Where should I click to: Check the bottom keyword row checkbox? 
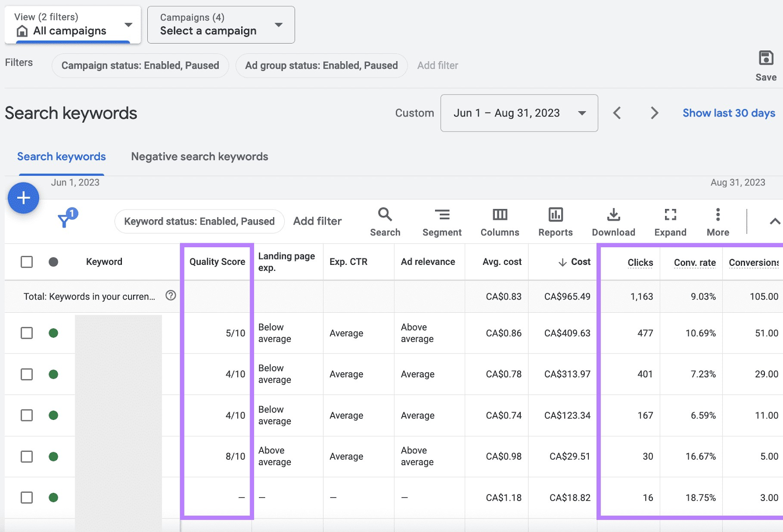(x=26, y=497)
